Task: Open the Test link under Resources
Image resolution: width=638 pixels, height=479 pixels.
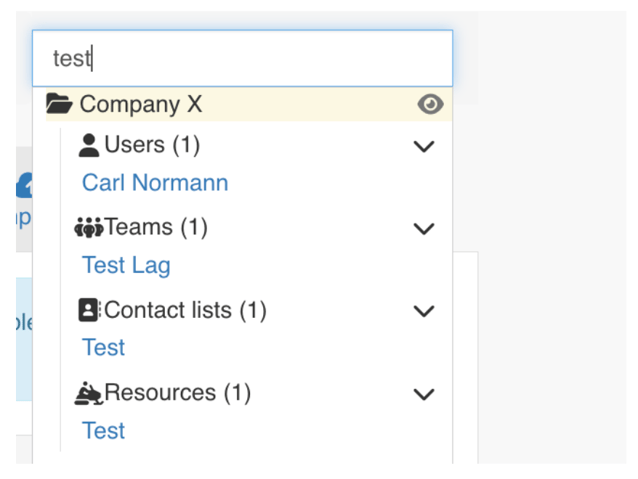Action: click(x=103, y=431)
